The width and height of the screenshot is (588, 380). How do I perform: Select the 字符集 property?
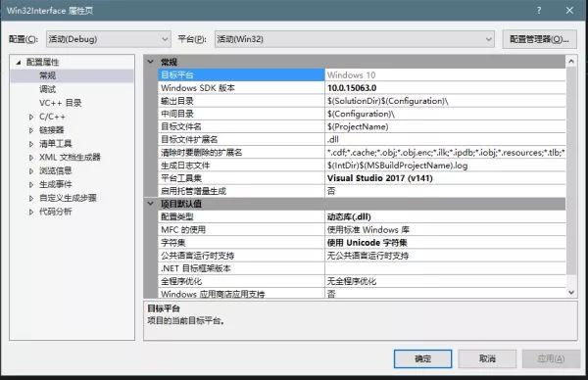241,243
